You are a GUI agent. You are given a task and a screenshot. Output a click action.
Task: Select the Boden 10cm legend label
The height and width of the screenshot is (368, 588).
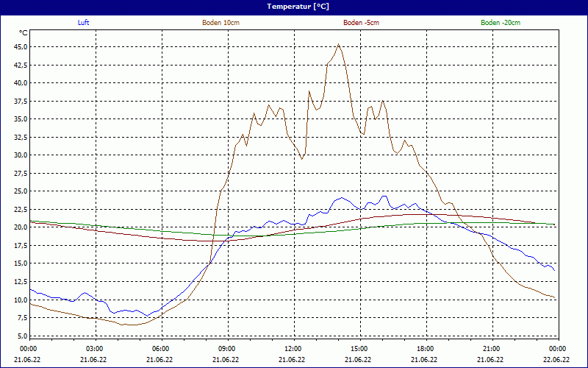(x=220, y=23)
